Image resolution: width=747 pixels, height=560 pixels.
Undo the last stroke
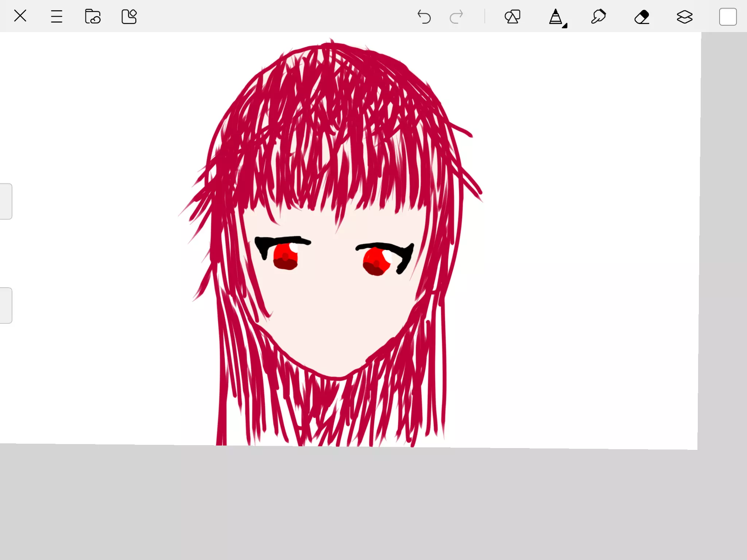(424, 17)
